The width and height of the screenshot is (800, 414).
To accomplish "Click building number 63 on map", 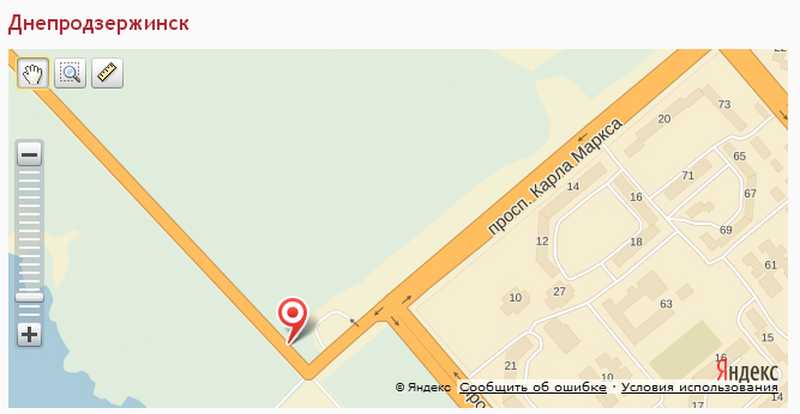I will tap(666, 304).
